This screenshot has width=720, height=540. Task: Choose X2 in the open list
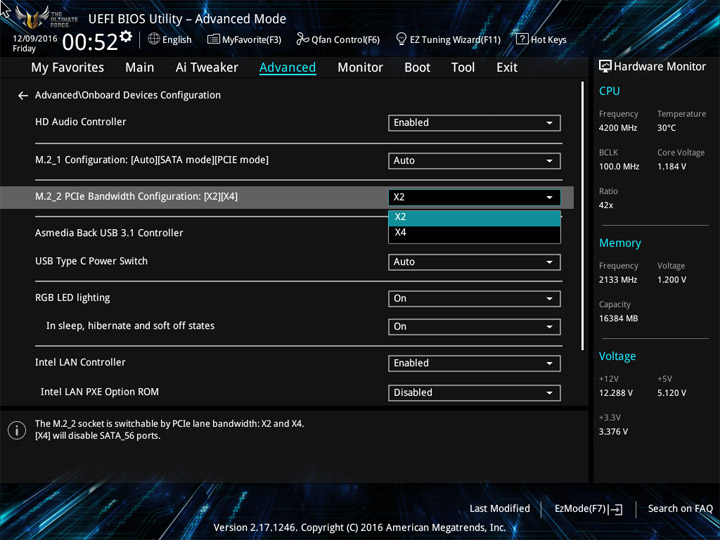[474, 217]
